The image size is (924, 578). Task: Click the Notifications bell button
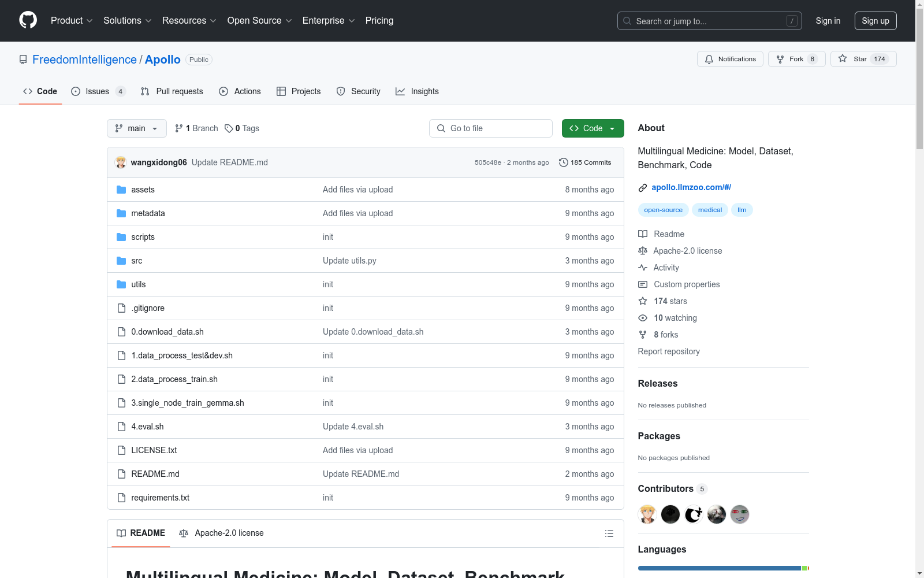[730, 59]
